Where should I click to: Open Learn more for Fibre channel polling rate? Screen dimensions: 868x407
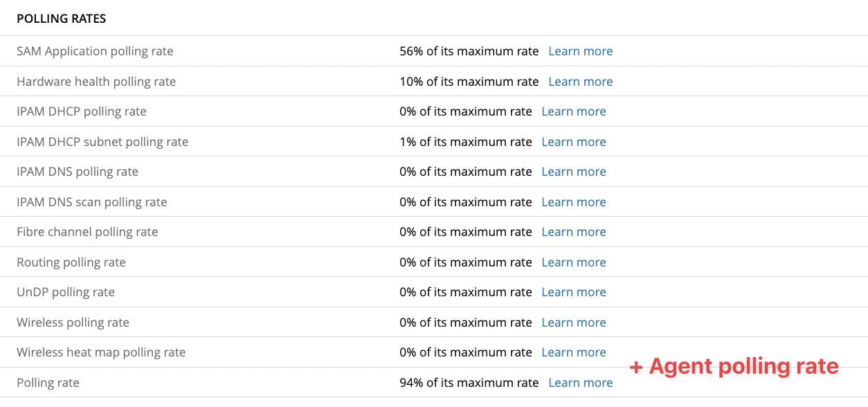pos(573,232)
